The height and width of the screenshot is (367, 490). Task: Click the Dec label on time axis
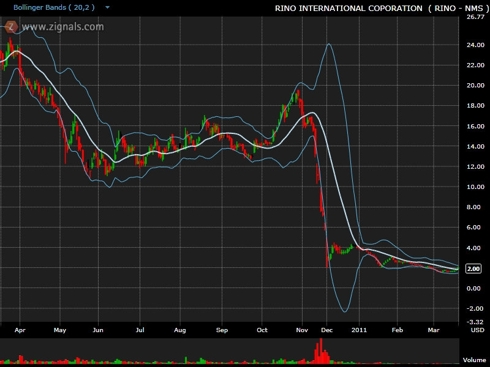coord(327,330)
